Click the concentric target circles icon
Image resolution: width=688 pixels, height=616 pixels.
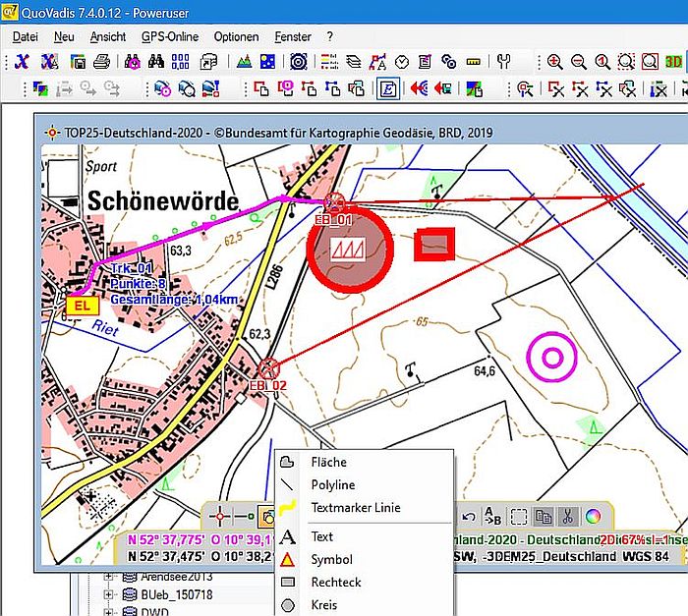[299, 62]
